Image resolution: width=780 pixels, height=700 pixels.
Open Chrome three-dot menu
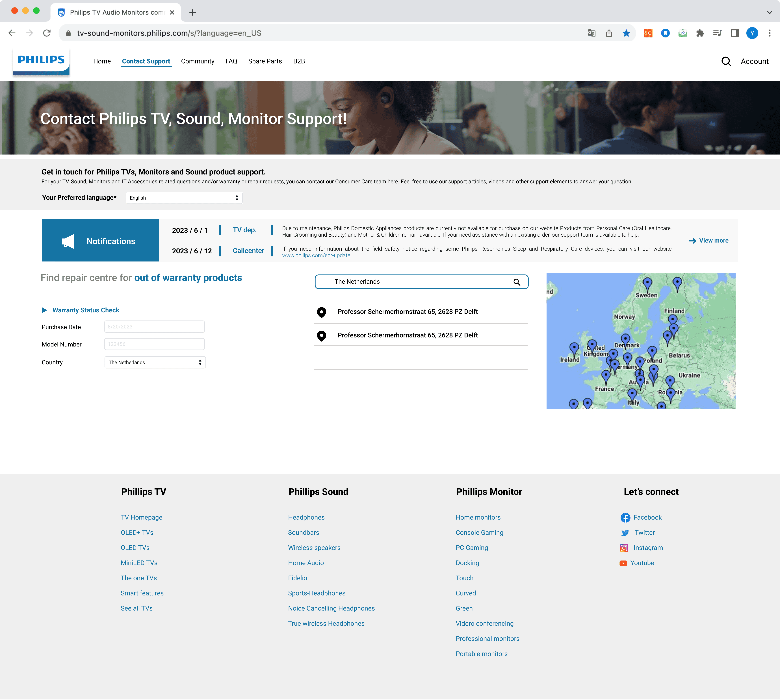770,33
